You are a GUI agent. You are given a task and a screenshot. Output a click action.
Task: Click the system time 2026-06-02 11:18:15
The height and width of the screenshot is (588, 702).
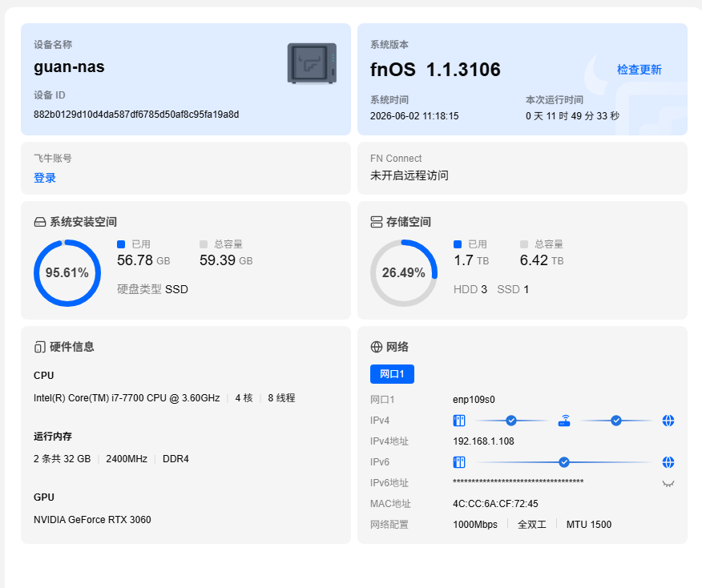[x=414, y=116]
